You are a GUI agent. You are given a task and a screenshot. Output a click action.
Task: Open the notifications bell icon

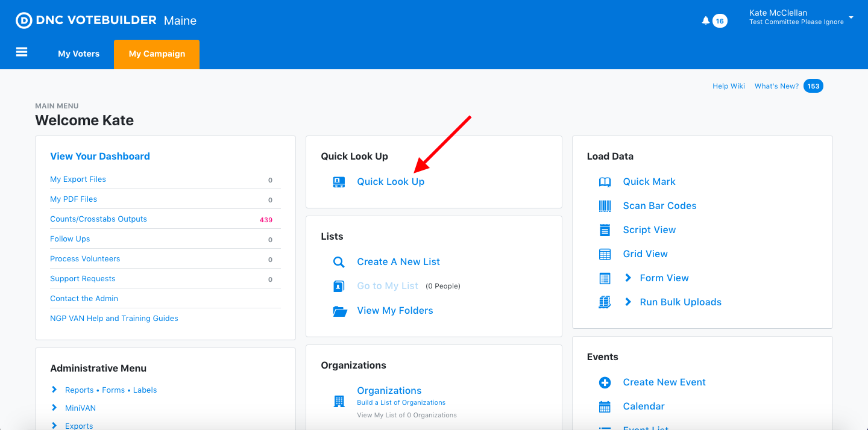706,20
